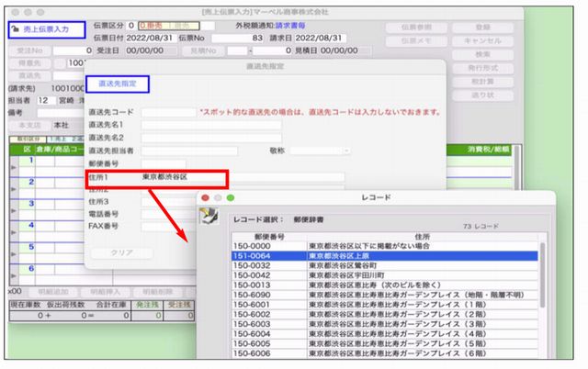This screenshot has height=369, width=588.
Task: Select the 150-0032 鶯谷町 record
Action: click(x=384, y=267)
